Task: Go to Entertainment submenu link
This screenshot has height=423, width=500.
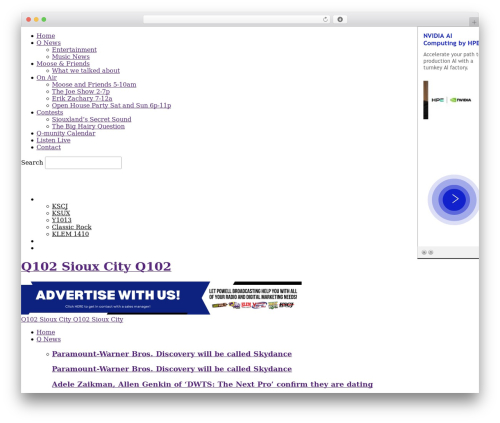Action: click(74, 50)
